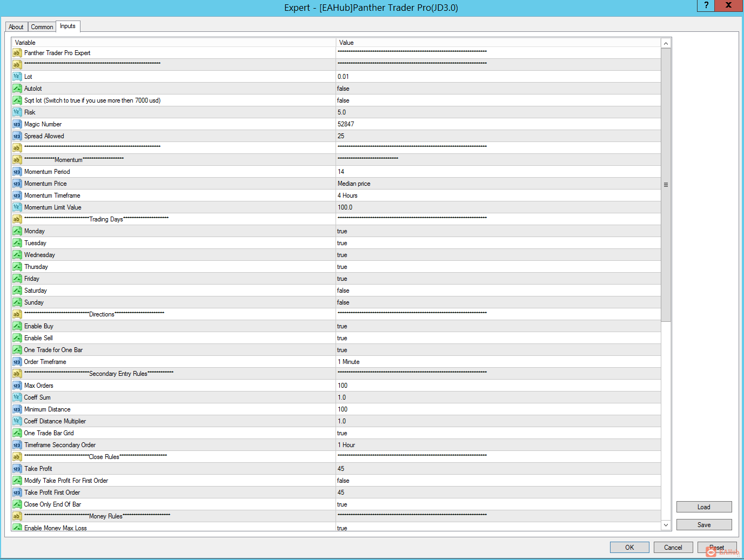Toggle Close Only End Of Bar value

coord(498,504)
